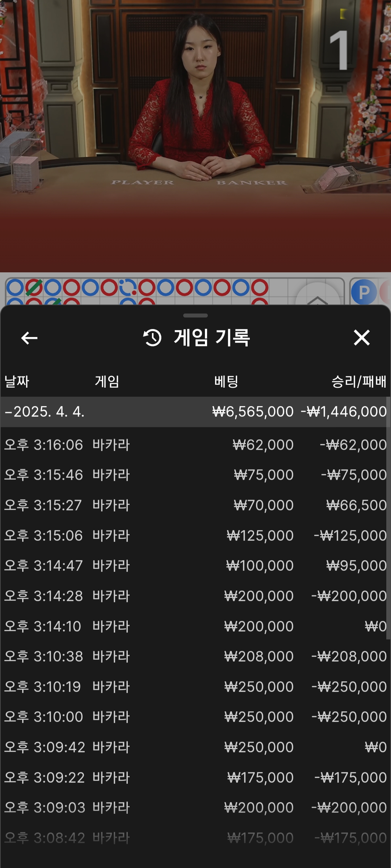
Task: Tap the 승리/패배 column header
Action: [358, 382]
